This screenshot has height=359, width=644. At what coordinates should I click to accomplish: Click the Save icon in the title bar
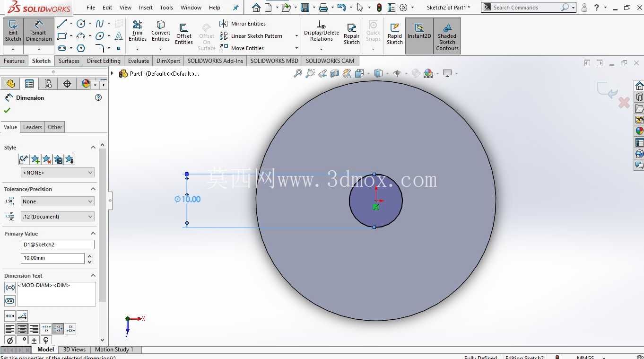click(x=305, y=8)
